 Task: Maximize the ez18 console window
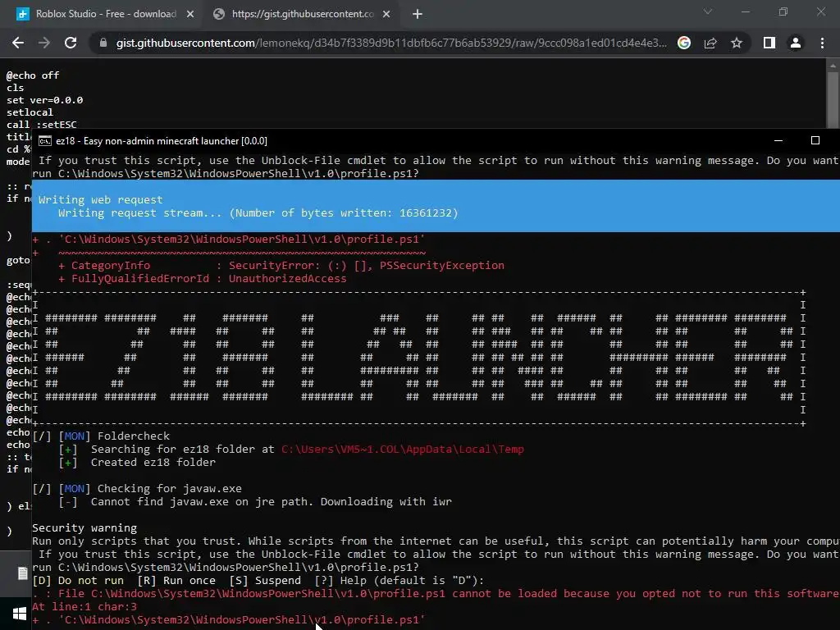815,140
